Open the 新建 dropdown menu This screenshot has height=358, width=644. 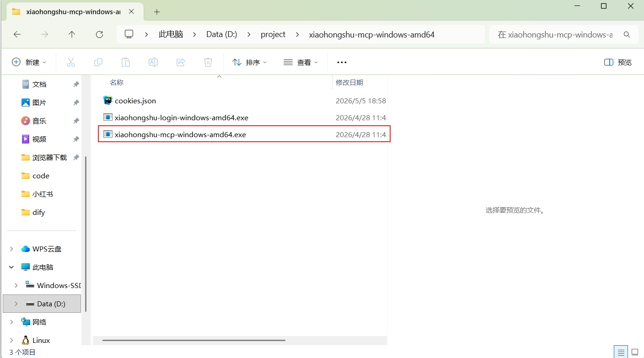[x=29, y=62]
